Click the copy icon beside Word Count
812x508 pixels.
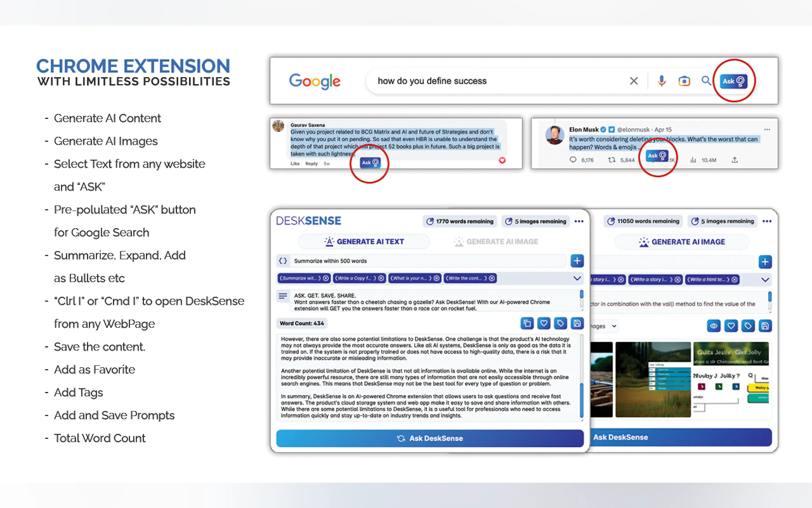527,323
